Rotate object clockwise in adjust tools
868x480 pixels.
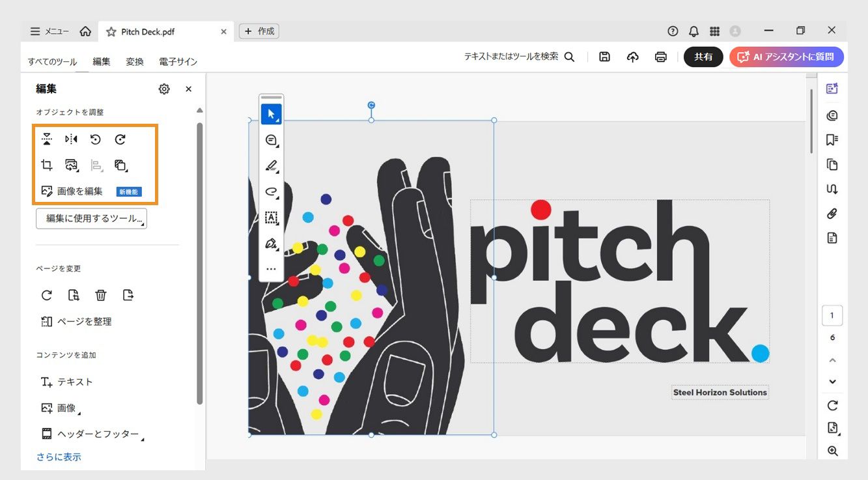coord(120,139)
